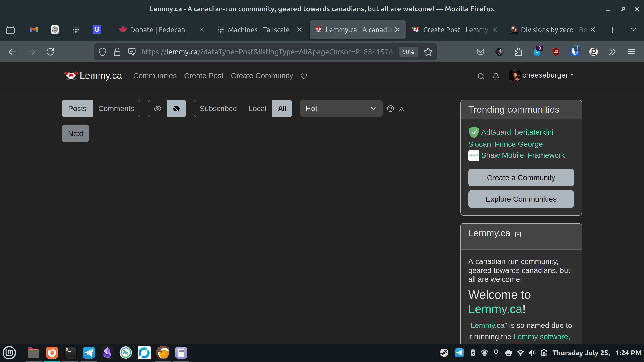Open the Bluetooth tray icon
Image resolution: width=644 pixels, height=362 pixels.
click(x=473, y=353)
